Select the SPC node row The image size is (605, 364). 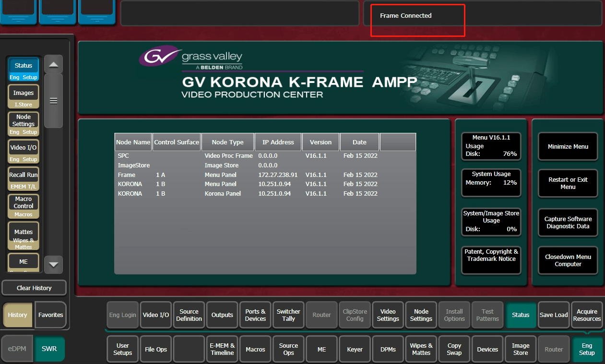[x=265, y=156]
